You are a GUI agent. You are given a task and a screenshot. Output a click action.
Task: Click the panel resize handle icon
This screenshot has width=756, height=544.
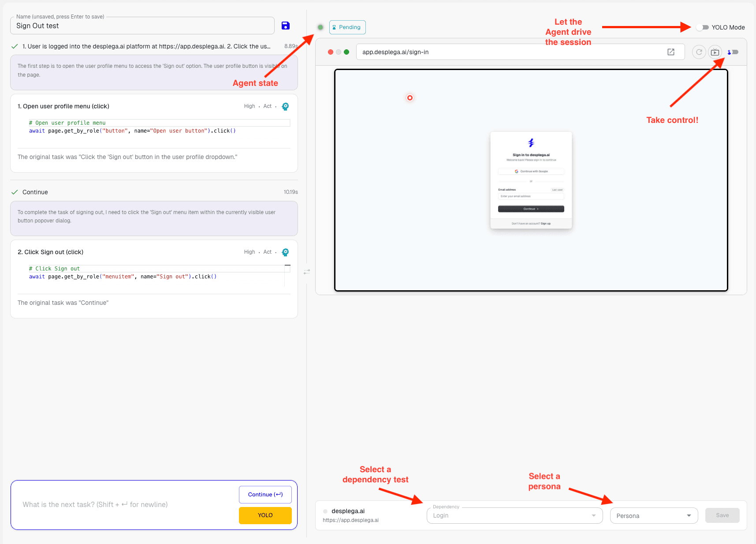coord(306,272)
